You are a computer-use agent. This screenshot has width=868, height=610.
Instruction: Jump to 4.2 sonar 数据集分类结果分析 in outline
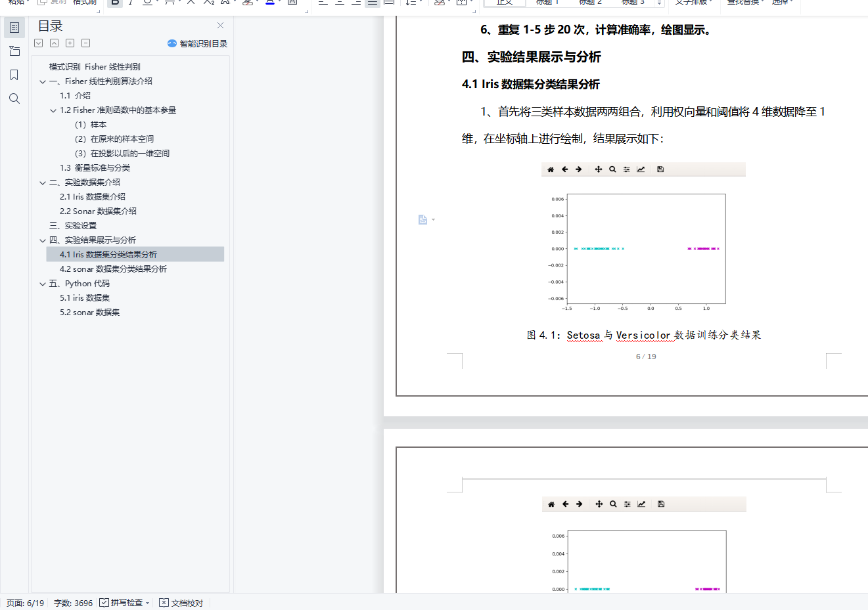tap(114, 269)
